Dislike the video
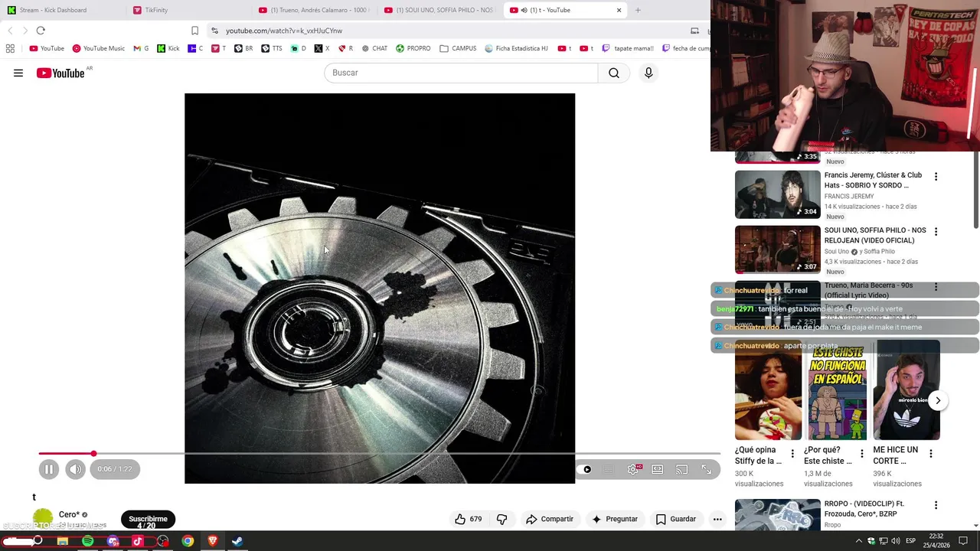Viewport: 980px width, 551px height. (502, 519)
